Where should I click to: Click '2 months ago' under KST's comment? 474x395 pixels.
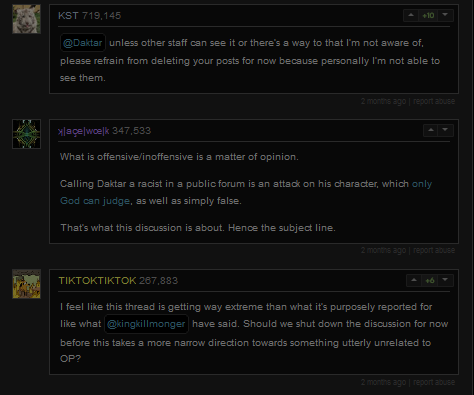click(x=383, y=101)
